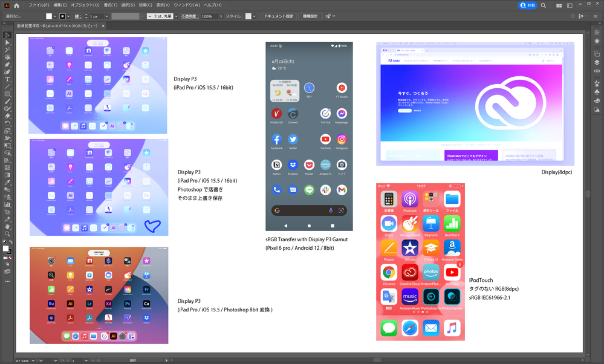Image resolution: width=604 pixels, height=364 pixels.
Task: Click the stroke swatch in control bar
Action: coord(62,16)
